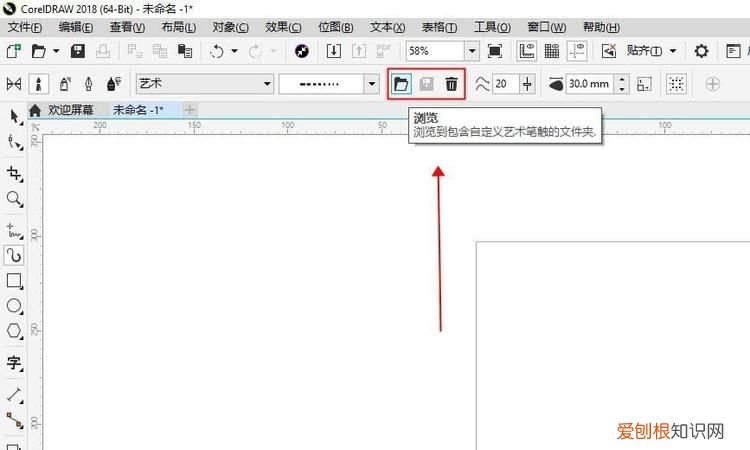This screenshot has height=450, width=750.
Task: Select the Artistic Media tool
Action: [x=14, y=255]
